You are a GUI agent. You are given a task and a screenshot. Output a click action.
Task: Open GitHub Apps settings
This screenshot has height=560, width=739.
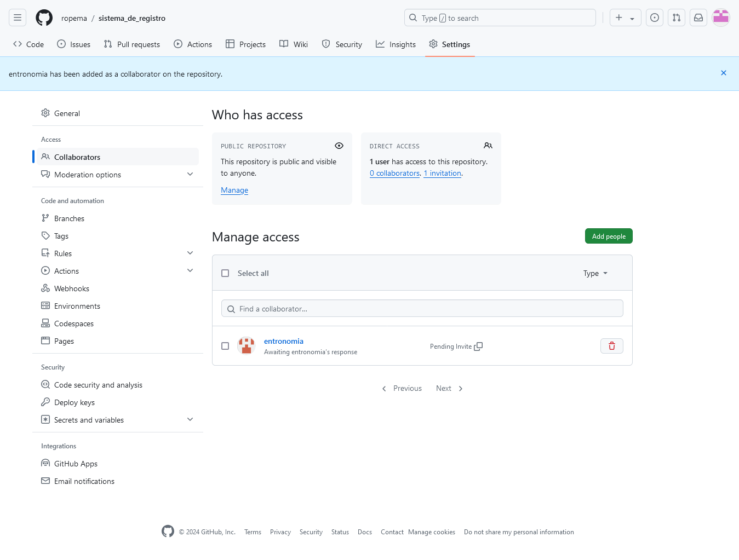pyautogui.click(x=118, y=463)
